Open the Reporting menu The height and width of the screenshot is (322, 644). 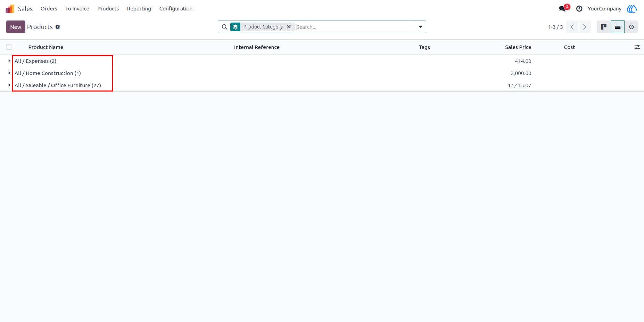139,9
